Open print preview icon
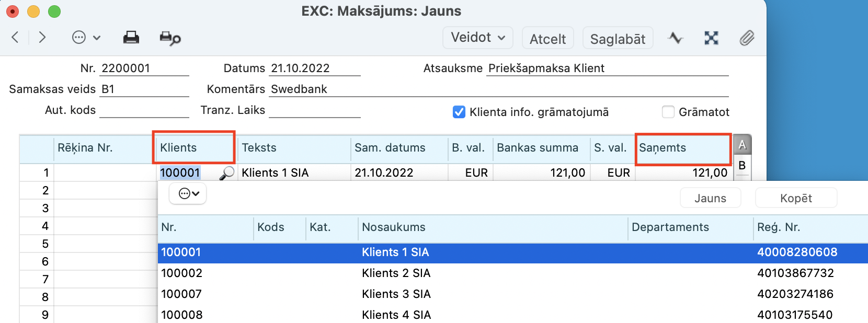Image resolution: width=868 pixels, height=323 pixels. click(170, 38)
